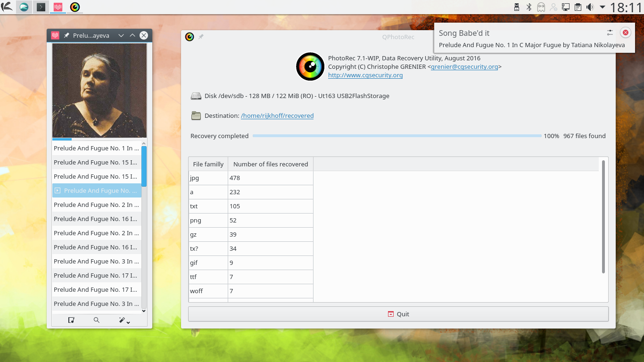
Task: Open the user contact status tray icon
Action: click(553, 7)
